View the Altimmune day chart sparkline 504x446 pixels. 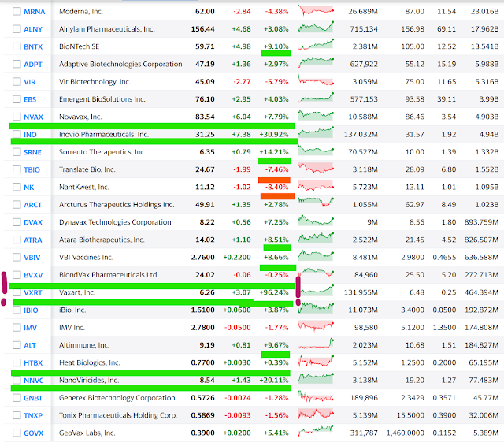[316, 343]
